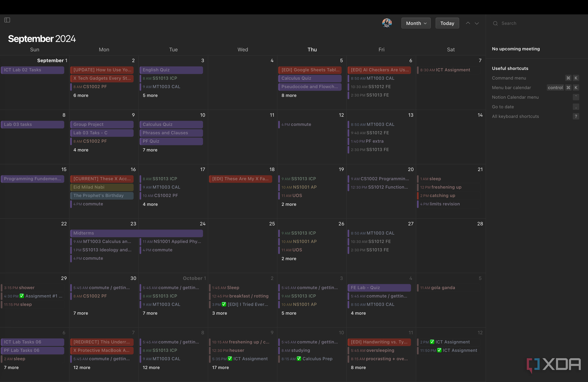Open the FE Lab - Quiz event

click(379, 287)
